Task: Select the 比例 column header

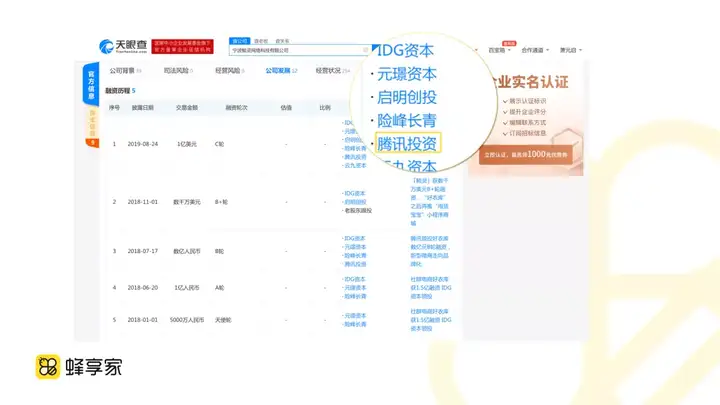Action: 325,108
